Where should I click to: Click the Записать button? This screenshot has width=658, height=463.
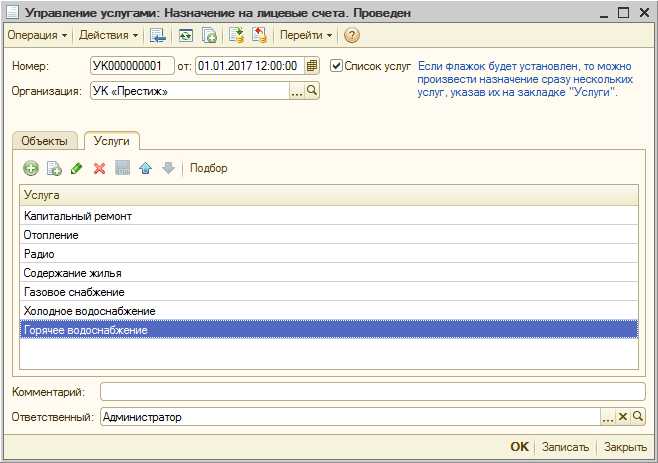click(565, 447)
